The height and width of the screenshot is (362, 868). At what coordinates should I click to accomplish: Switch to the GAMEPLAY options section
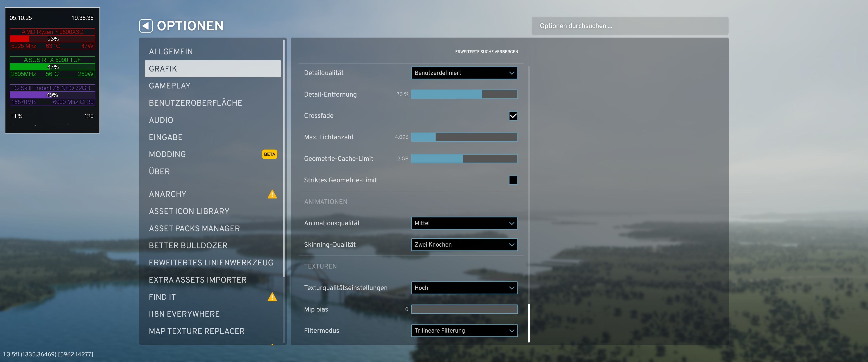[x=170, y=86]
